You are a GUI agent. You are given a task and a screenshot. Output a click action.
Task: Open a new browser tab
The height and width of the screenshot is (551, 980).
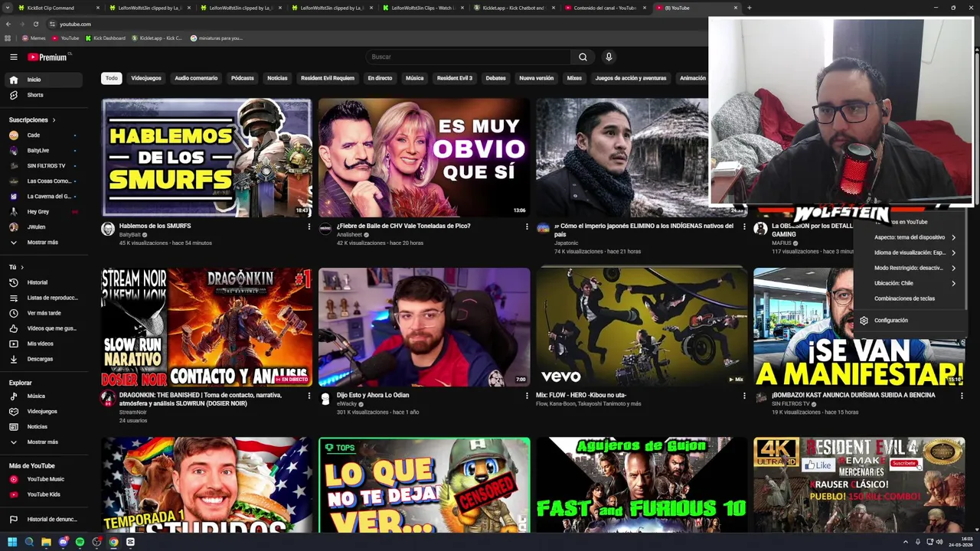pos(749,8)
